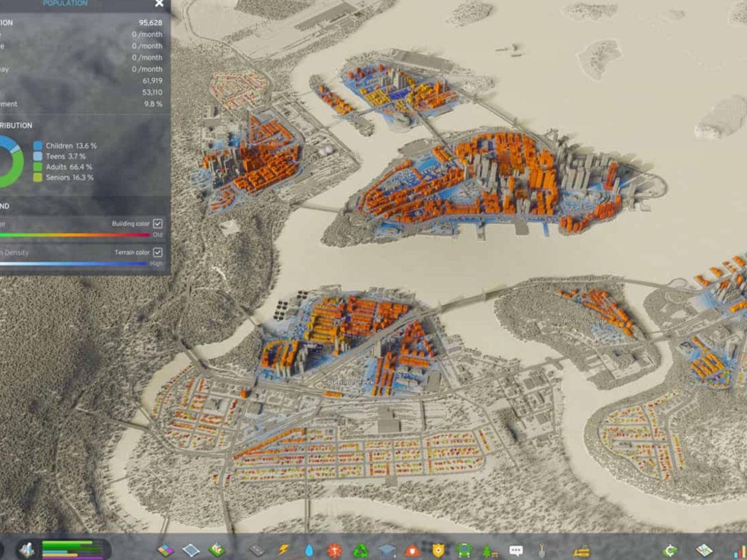
Task: Activate the Bulldozer tool
Action: (x=582, y=550)
